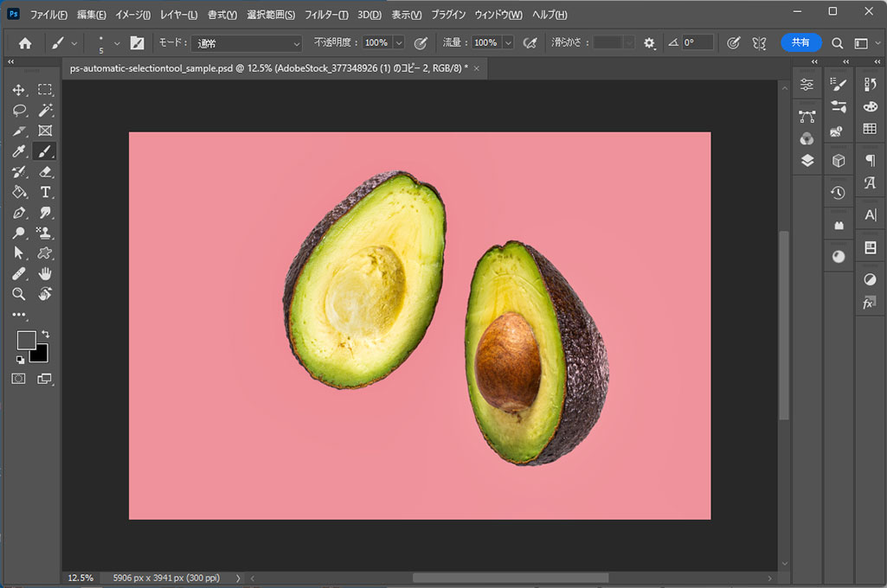This screenshot has height=588, width=887.
Task: Go to the Home screen button
Action: (25, 42)
